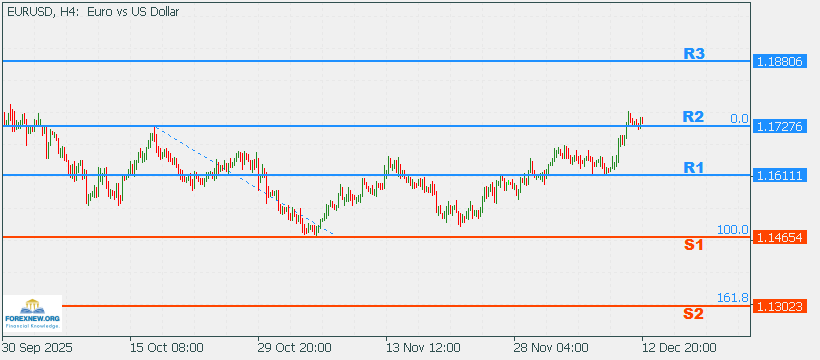The image size is (820, 360).
Task: Select the R1 resistance label
Action: 693,167
